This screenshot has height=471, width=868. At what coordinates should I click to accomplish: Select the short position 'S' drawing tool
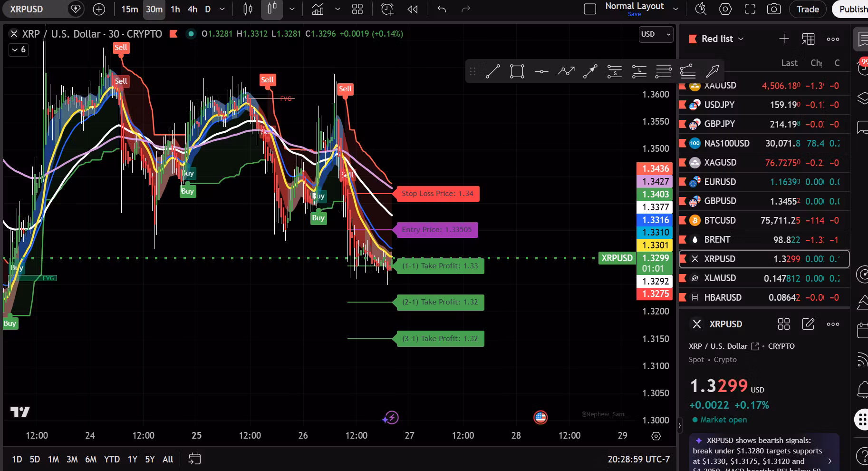615,71
